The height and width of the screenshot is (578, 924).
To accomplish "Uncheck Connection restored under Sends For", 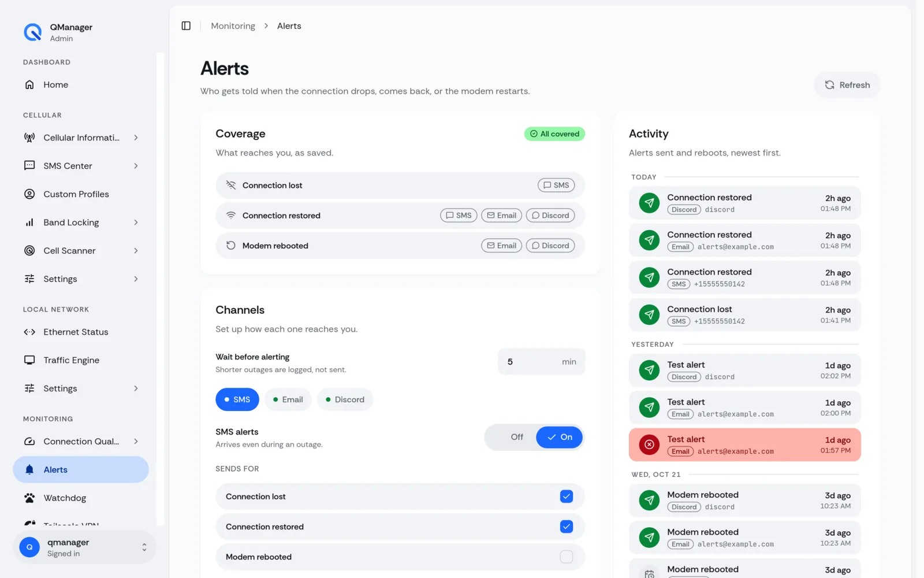I will [567, 527].
